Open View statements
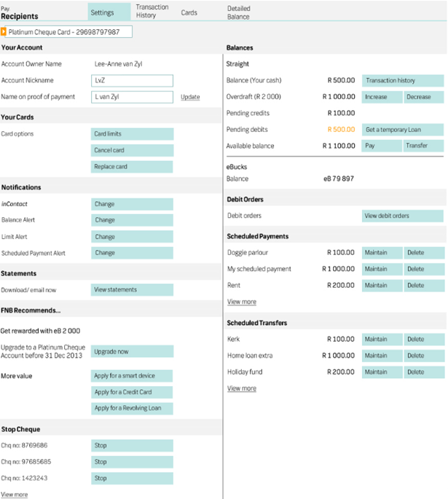448x499 pixels. click(x=132, y=290)
